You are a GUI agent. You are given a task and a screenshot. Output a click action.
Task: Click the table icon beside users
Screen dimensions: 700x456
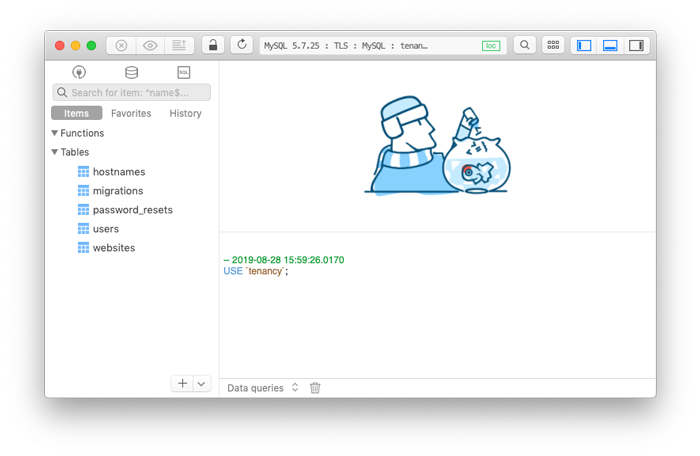pos(83,229)
